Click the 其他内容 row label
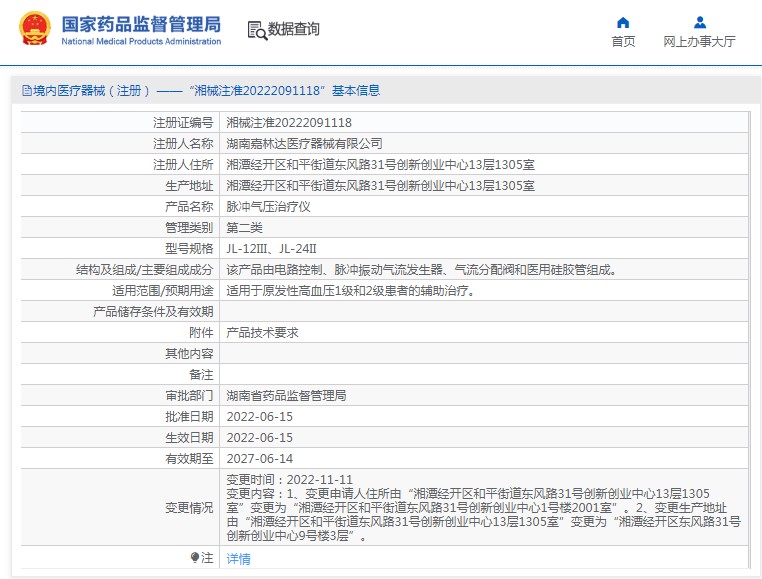The width and height of the screenshot is (762, 579). 189,353
